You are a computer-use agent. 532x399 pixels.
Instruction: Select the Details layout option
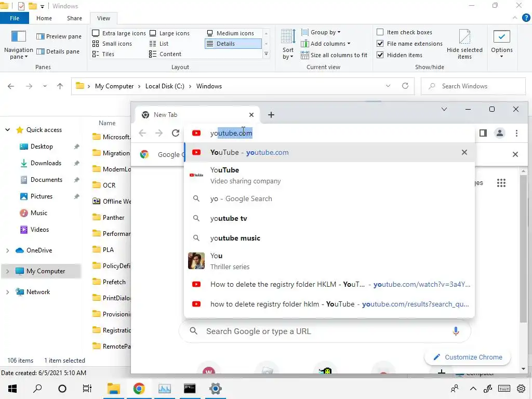coord(233,44)
